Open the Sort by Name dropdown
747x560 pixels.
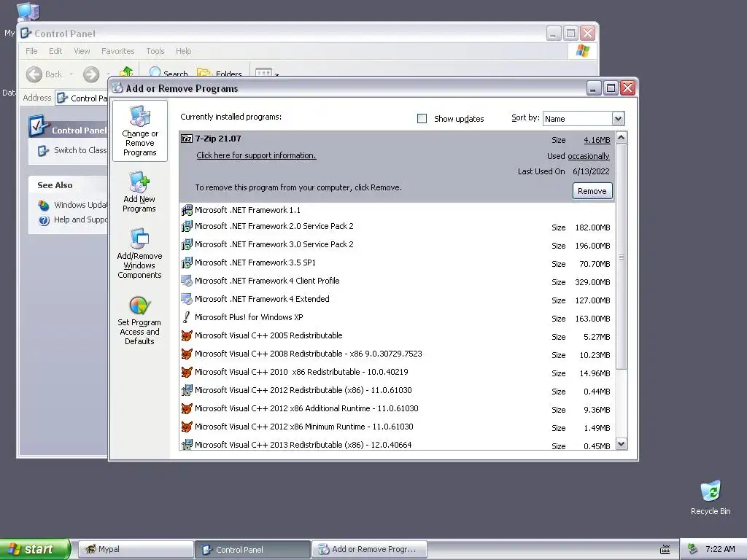618,119
